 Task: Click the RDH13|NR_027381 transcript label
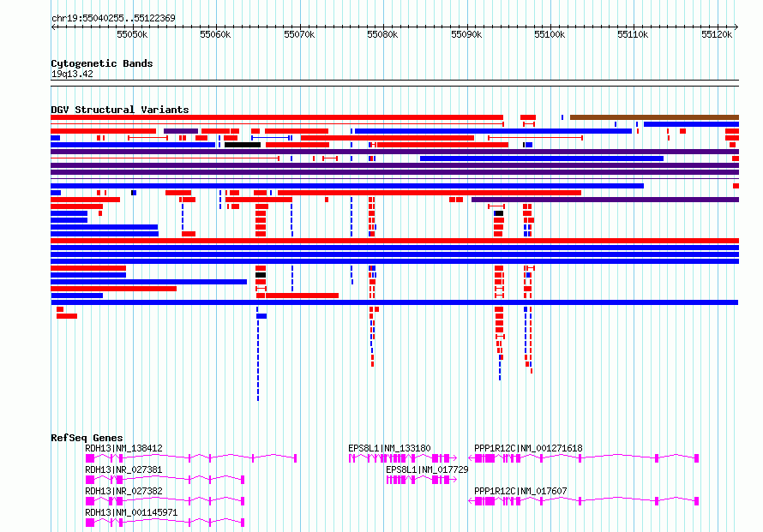click(123, 469)
